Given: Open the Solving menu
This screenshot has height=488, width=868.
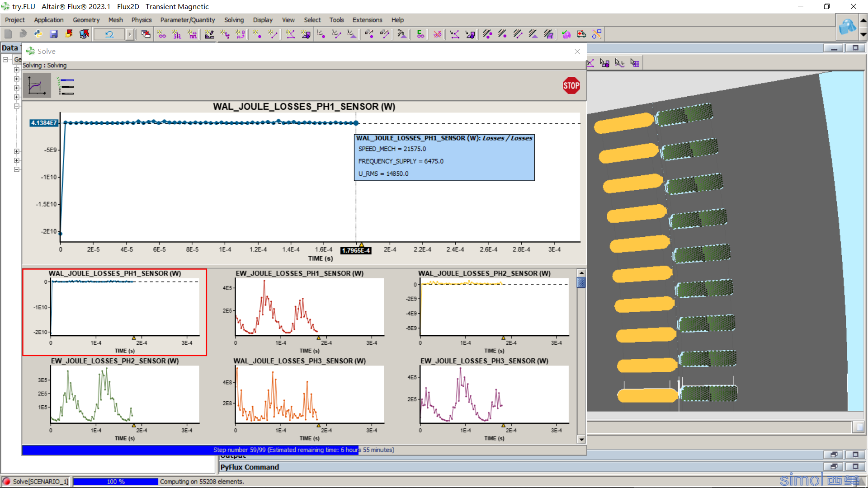Looking at the screenshot, I should (234, 20).
